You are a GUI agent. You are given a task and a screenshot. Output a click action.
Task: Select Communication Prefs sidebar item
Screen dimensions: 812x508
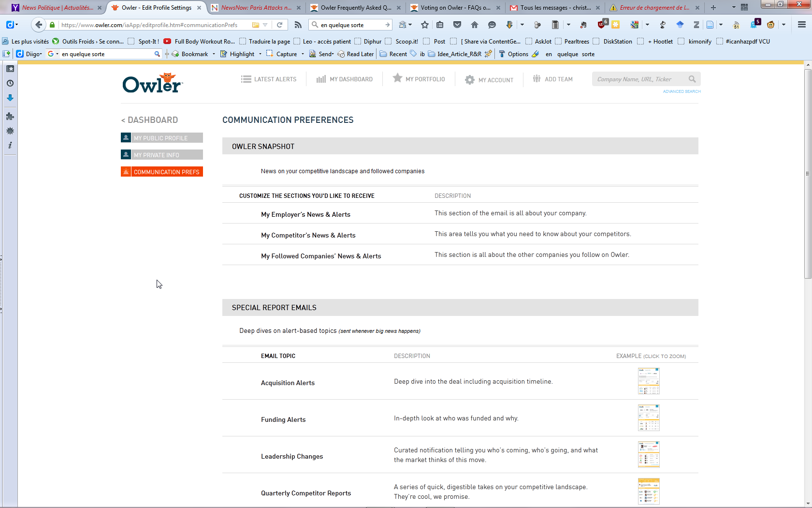coord(162,172)
